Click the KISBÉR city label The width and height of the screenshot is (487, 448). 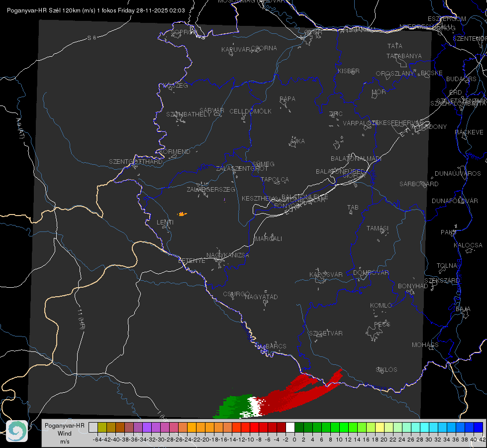[x=349, y=71]
